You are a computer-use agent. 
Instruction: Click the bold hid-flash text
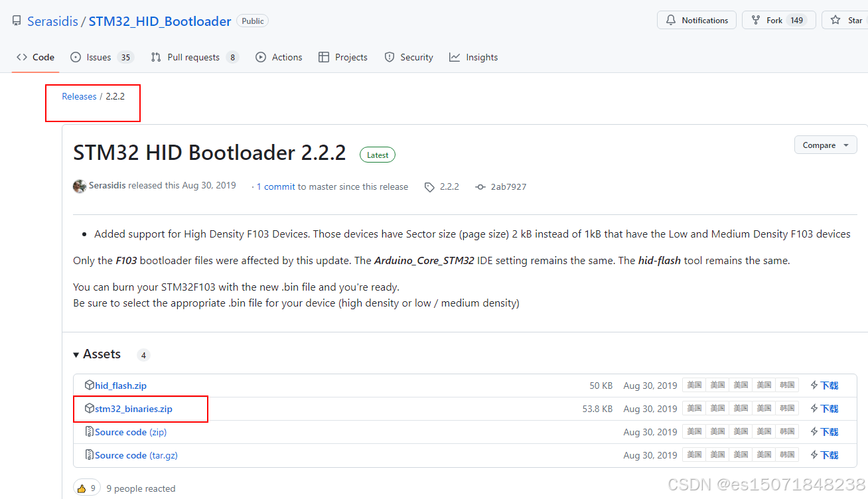coord(660,261)
